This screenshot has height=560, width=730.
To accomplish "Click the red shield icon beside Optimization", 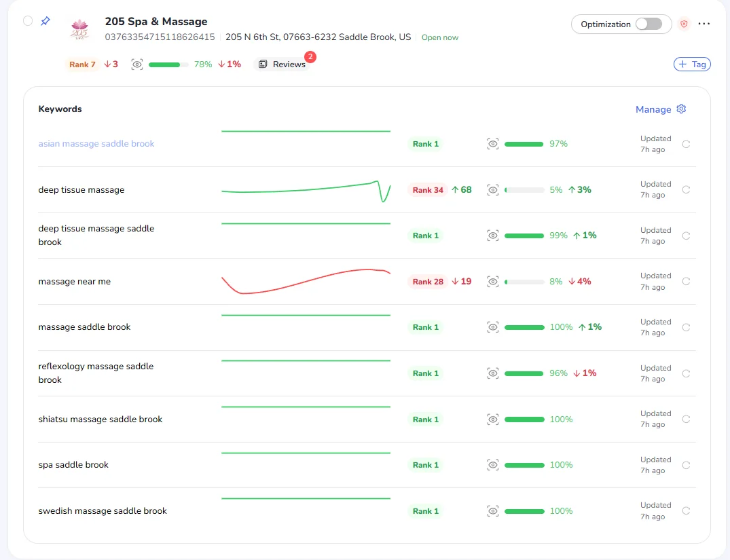I will click(x=683, y=24).
